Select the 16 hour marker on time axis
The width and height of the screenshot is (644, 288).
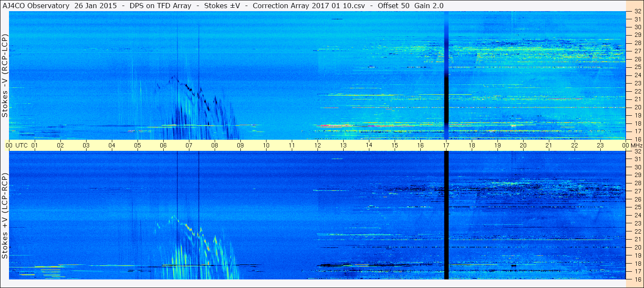(420, 145)
